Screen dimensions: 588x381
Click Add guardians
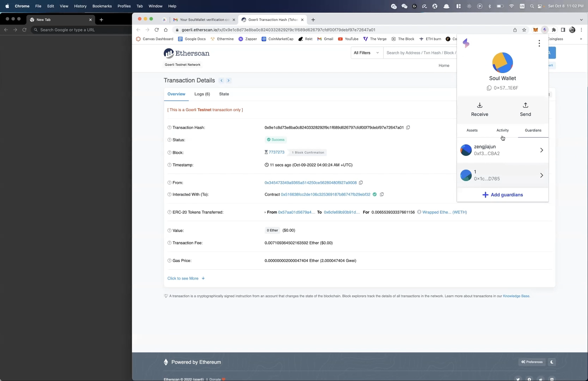coord(502,195)
